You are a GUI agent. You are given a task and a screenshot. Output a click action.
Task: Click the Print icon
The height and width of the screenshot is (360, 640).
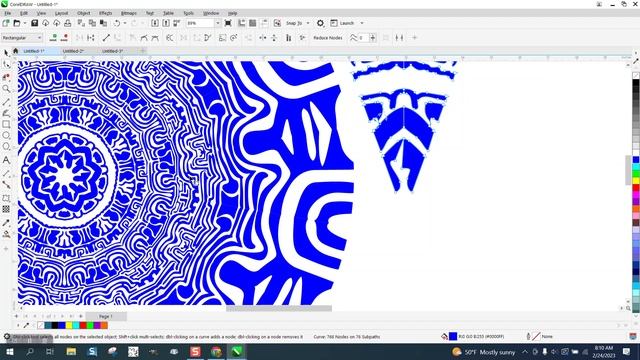coord(68,23)
